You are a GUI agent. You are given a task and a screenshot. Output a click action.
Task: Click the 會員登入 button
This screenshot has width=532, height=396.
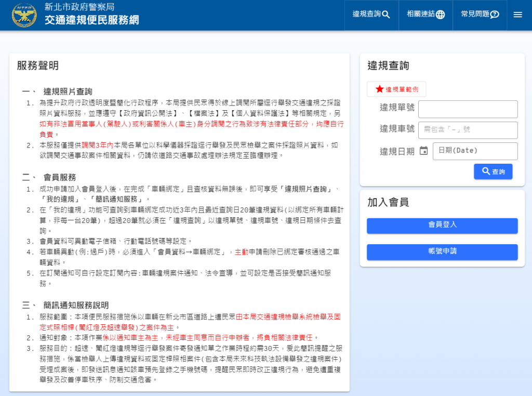click(442, 226)
